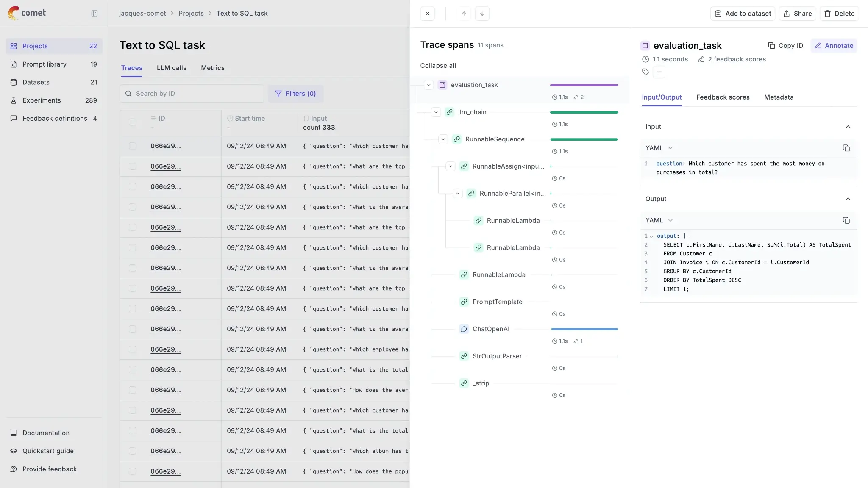Collapse the sidebar with the toggle icon
This screenshot has height=488, width=868.
pyautogui.click(x=95, y=14)
